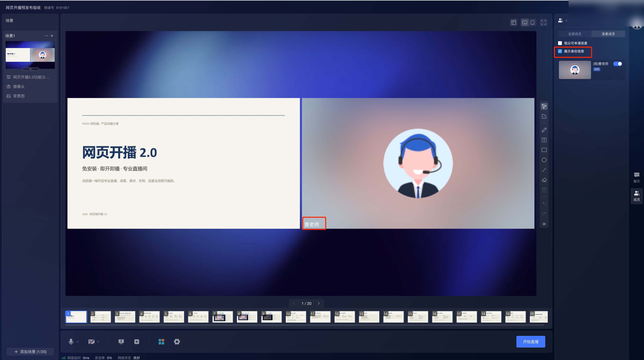Click 开始直播 to start broadcasting
The height and width of the screenshot is (360, 644).
531,342
